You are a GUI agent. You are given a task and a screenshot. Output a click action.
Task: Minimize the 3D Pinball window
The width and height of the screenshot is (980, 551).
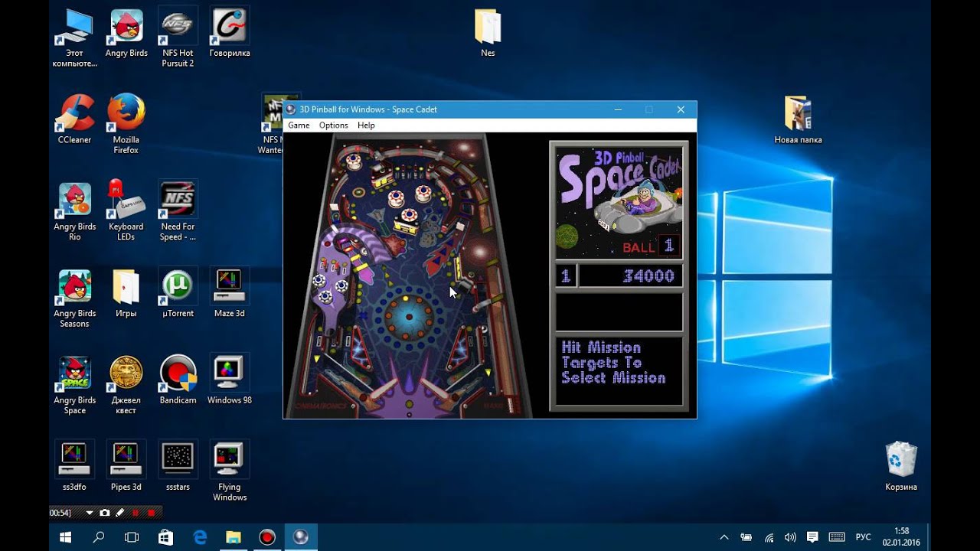(x=618, y=109)
